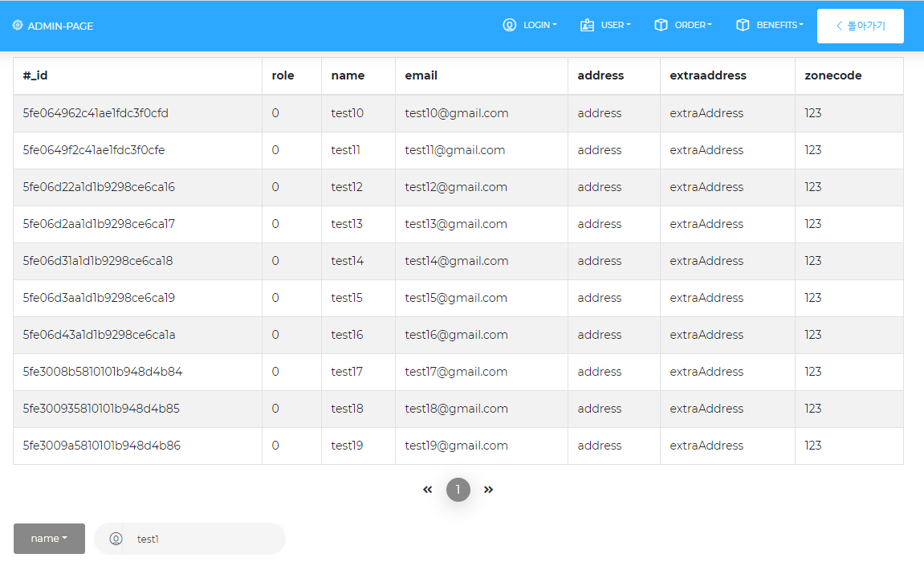Viewport: 924px width, 562px height.
Task: Select page 1 in the pagination control
Action: [x=458, y=489]
